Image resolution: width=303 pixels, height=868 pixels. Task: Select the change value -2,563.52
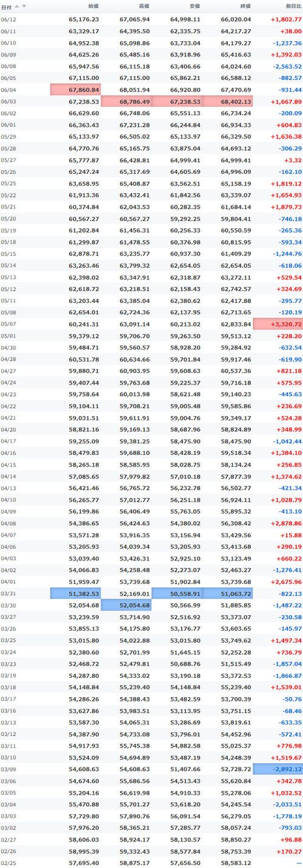click(x=287, y=66)
